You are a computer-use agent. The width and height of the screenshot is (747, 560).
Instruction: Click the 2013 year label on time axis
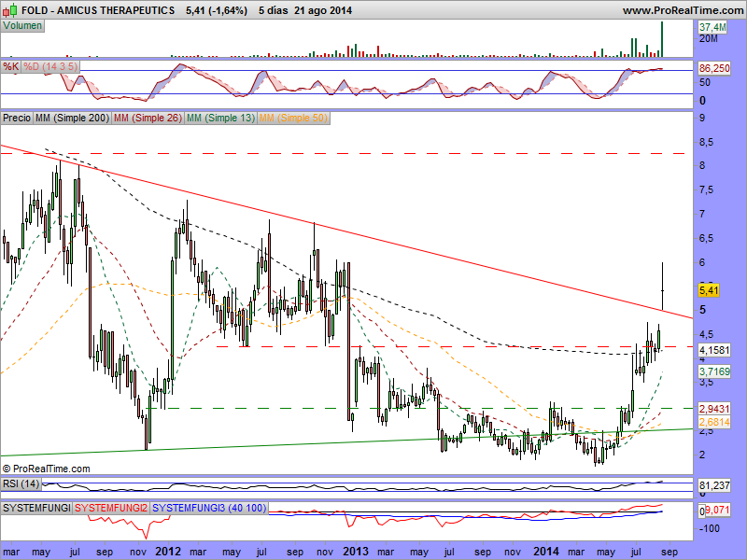356,552
